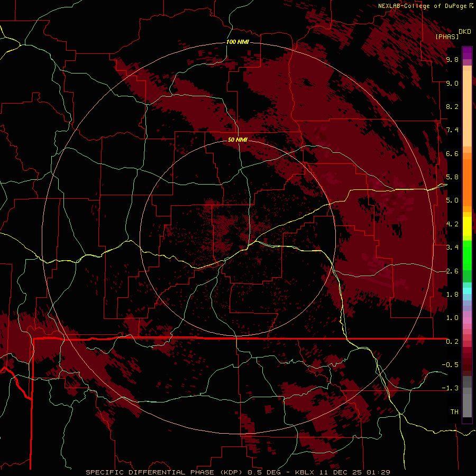Click the purple band at the scale top
Screen dimensions: 476x476
pyautogui.click(x=467, y=53)
